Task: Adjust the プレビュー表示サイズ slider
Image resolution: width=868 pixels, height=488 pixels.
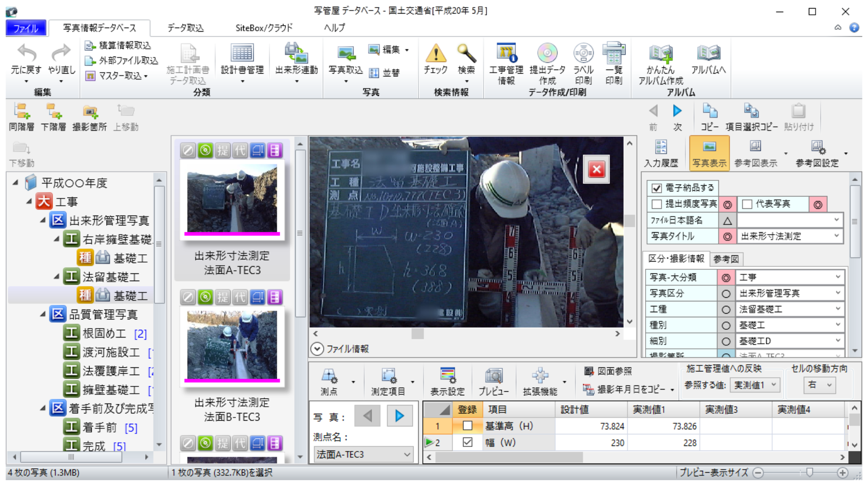Action: 809,473
